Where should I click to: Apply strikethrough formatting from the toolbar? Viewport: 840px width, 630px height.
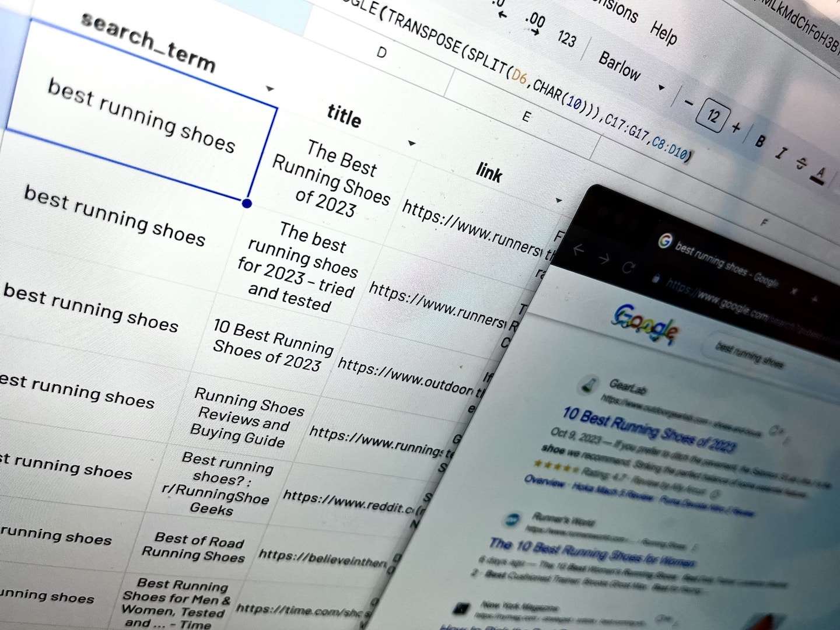coord(801,164)
